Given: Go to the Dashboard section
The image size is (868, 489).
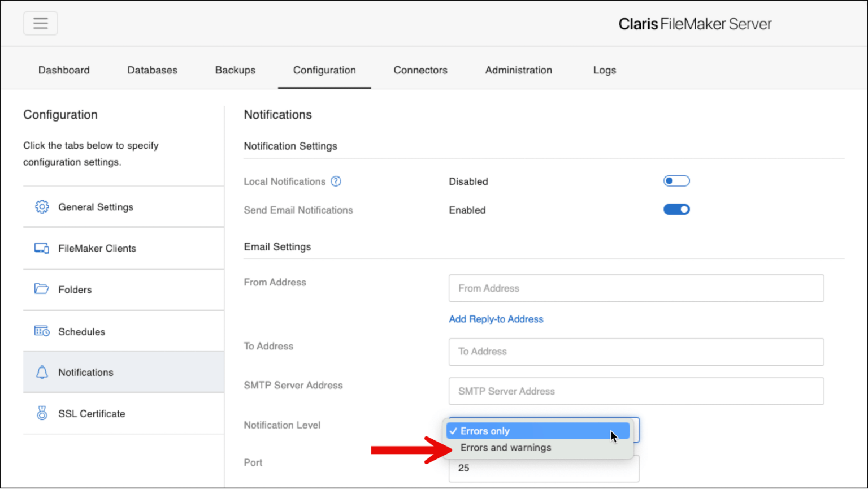Looking at the screenshot, I should pyautogui.click(x=64, y=70).
